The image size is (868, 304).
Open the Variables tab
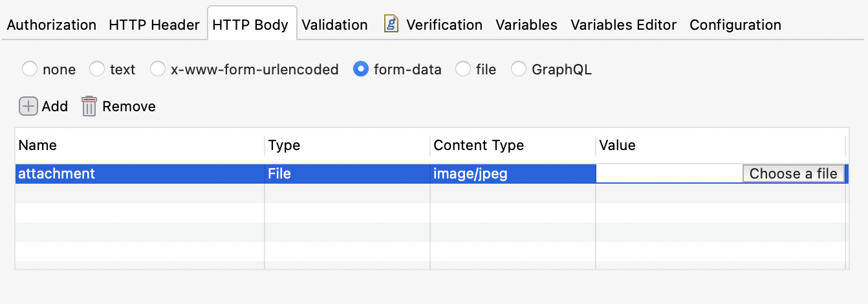click(x=526, y=25)
